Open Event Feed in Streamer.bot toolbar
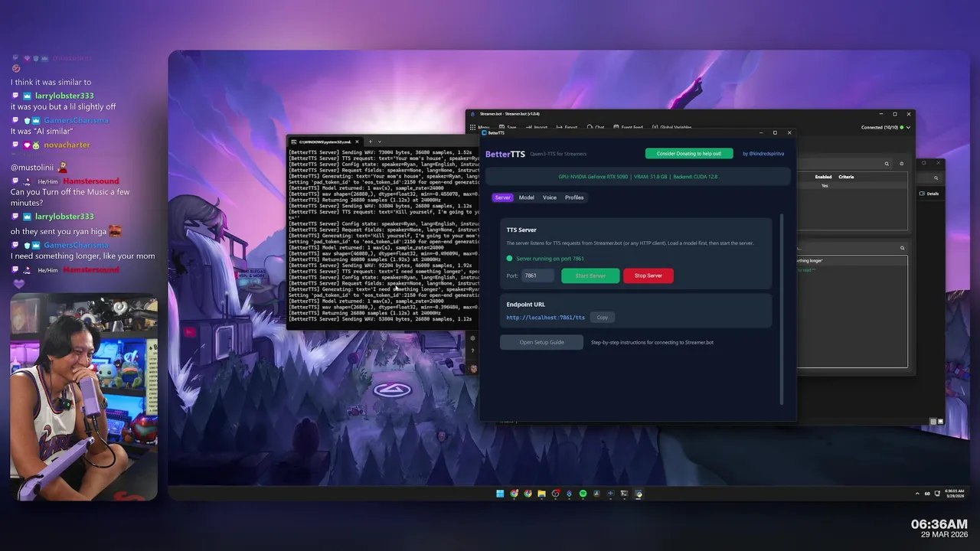Viewport: 980px width, 551px height. point(627,127)
